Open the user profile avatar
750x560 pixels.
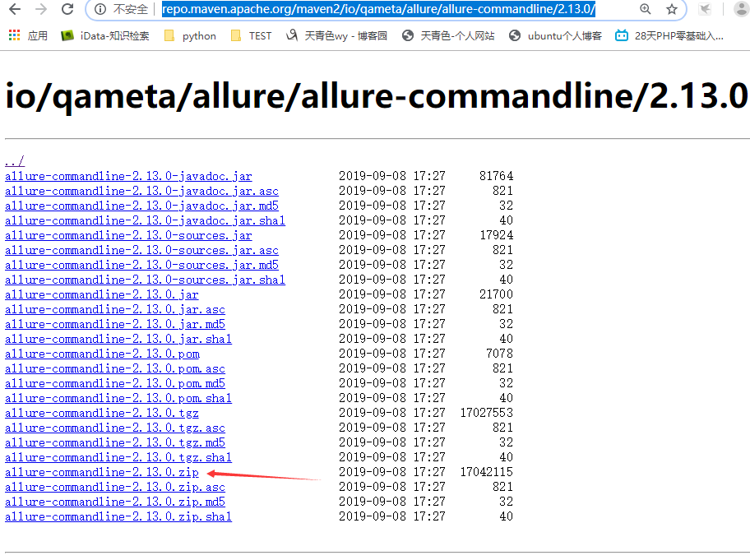(742, 9)
